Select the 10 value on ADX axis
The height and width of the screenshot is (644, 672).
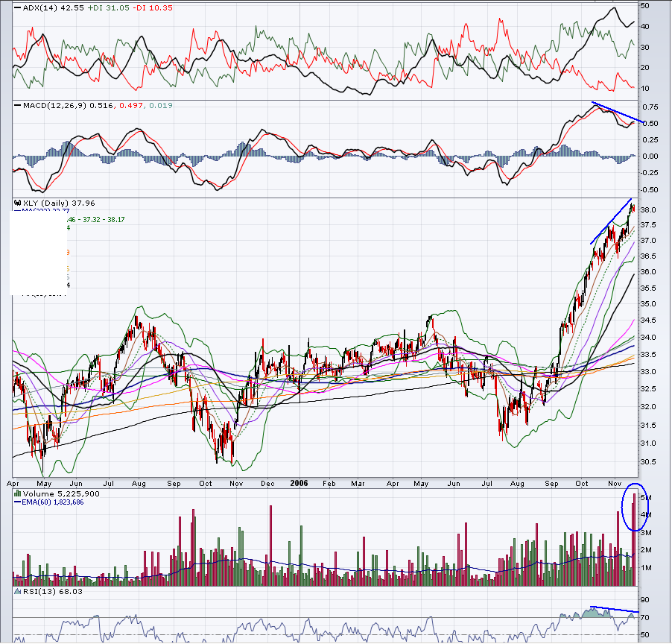click(645, 89)
